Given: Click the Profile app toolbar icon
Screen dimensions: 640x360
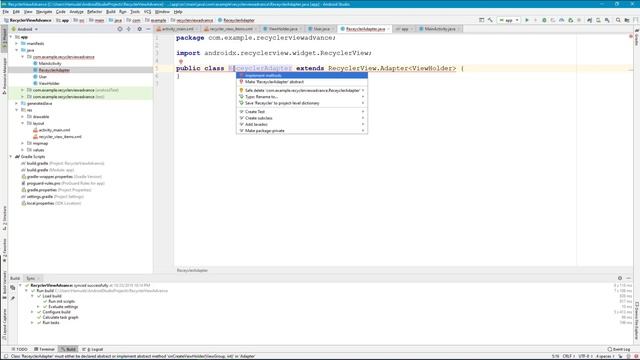Looking at the screenshot, I should tap(562, 20).
